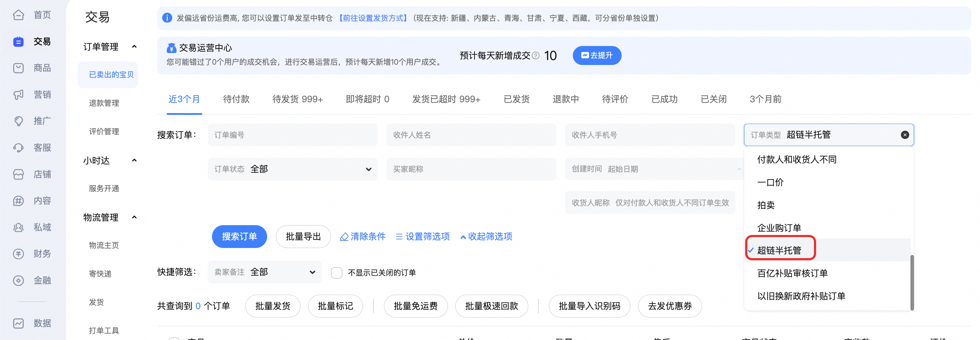Open 前往设置发货方式 link
Image resolution: width=980 pixels, height=340 pixels.
[373, 18]
